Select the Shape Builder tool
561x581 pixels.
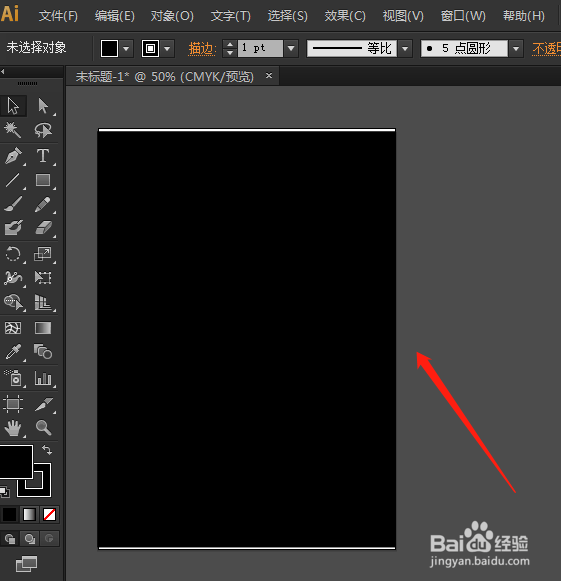[x=13, y=302]
